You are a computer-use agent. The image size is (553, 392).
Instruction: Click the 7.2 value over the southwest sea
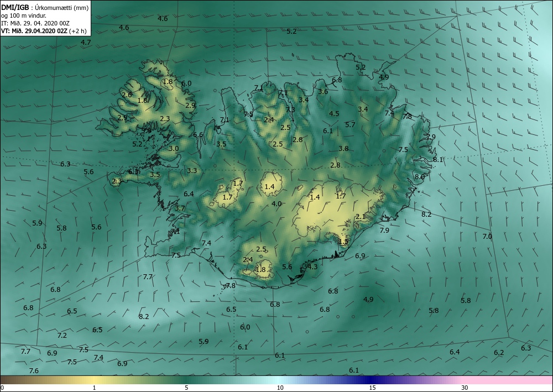coord(62,335)
